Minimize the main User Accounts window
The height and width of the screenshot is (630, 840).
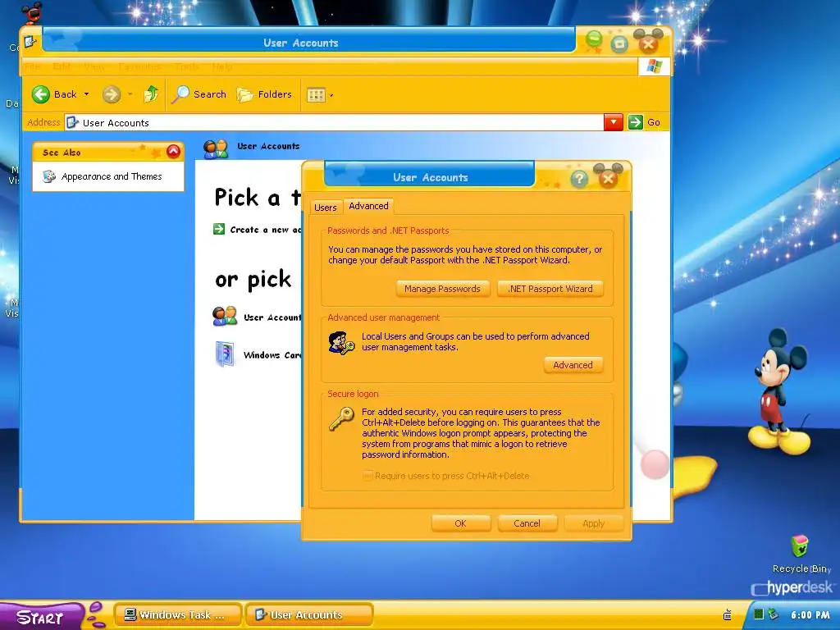click(594, 41)
